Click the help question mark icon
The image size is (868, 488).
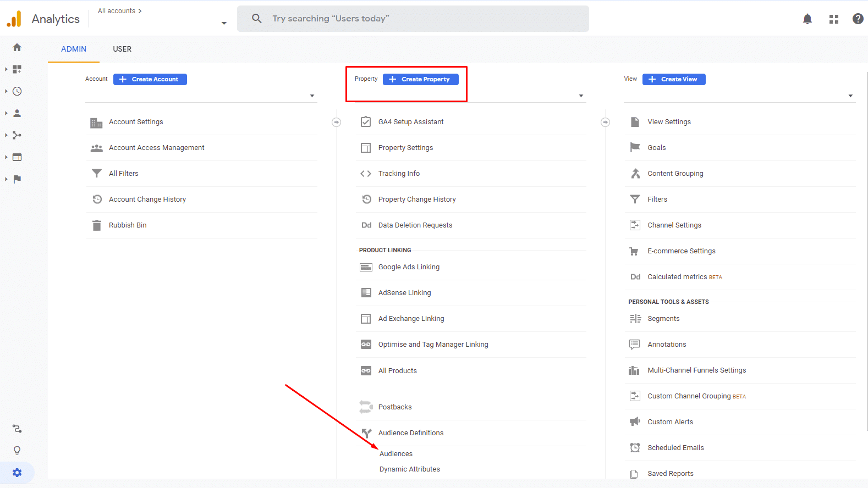click(x=858, y=19)
